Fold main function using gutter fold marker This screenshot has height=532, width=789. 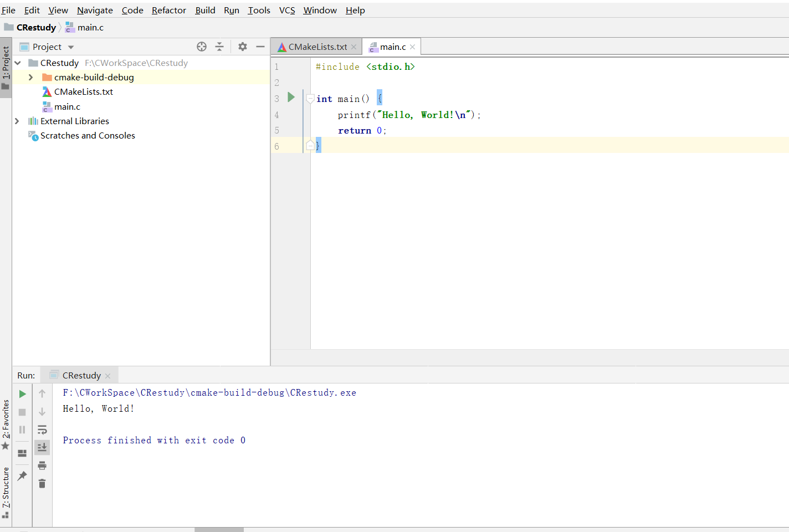click(310, 99)
